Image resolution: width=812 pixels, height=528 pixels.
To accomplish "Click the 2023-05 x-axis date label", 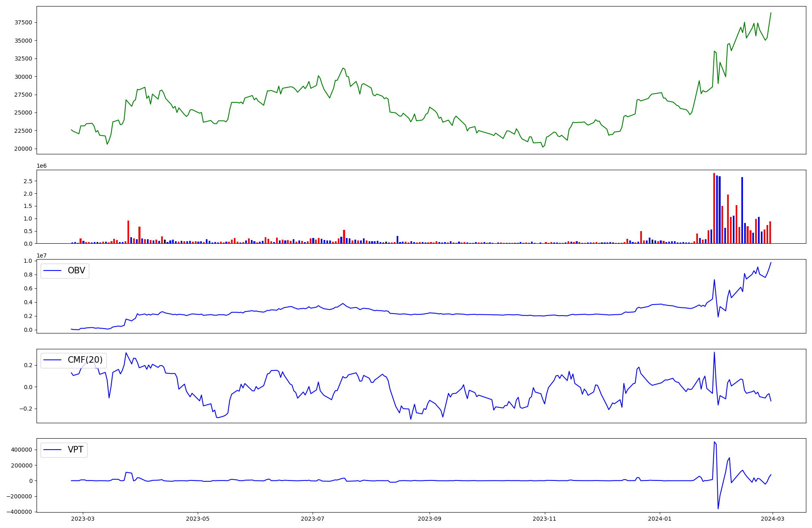I will 198,519.
